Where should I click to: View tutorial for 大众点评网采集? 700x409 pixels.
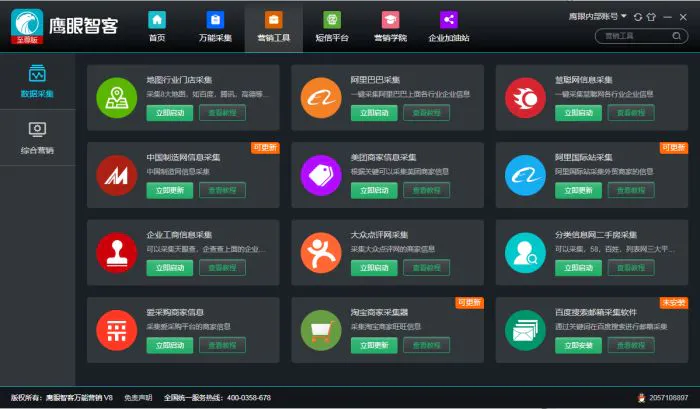coord(426,268)
